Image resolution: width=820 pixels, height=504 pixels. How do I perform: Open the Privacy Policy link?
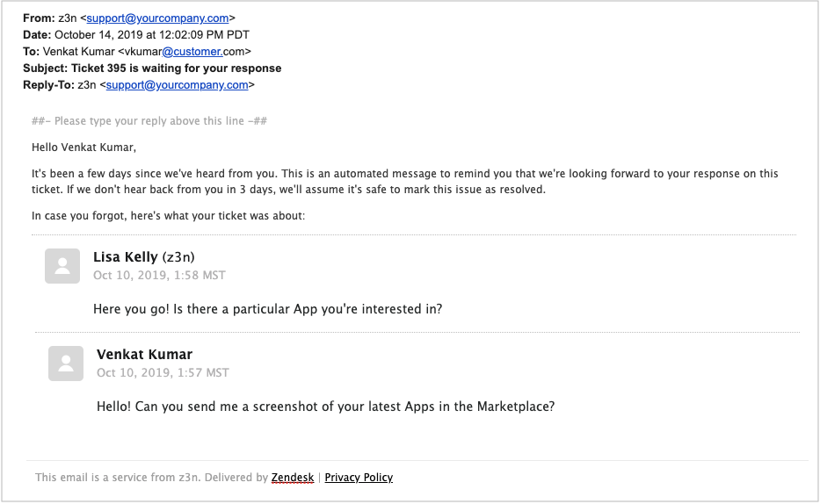click(x=359, y=478)
